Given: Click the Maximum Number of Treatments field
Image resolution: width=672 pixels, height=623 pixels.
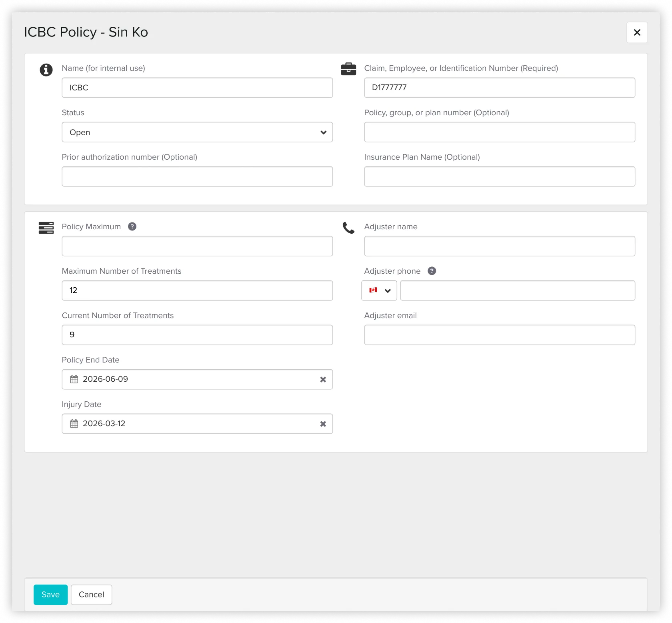Looking at the screenshot, I should tap(197, 290).
